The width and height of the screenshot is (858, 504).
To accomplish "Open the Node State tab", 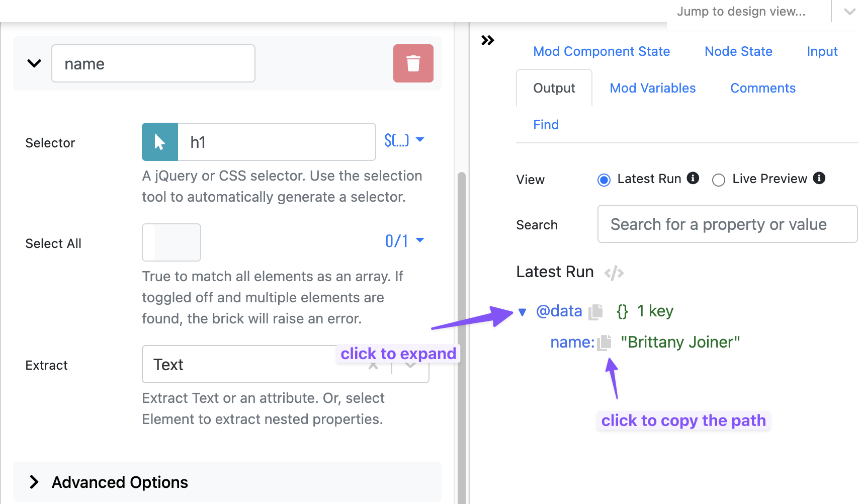I will pyautogui.click(x=738, y=51).
